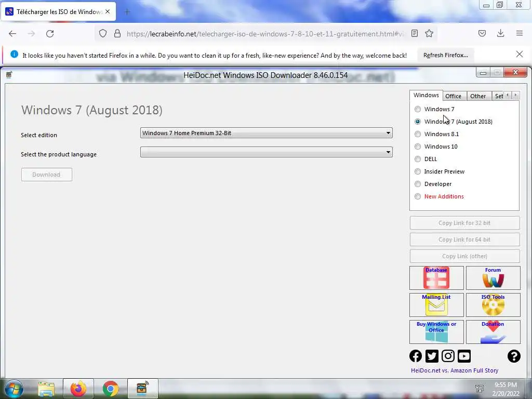Image resolution: width=532 pixels, height=399 pixels.
Task: Open the Windows Start orb
Action: click(14, 389)
